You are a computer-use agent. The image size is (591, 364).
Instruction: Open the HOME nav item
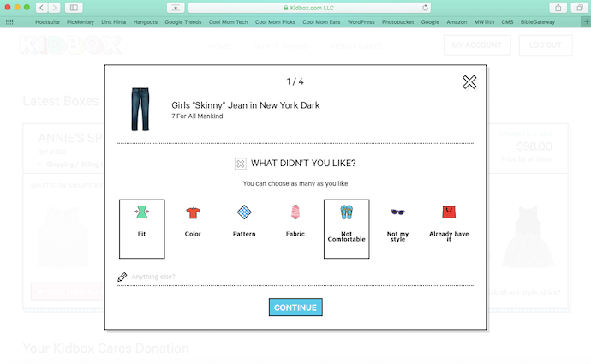coord(218,46)
